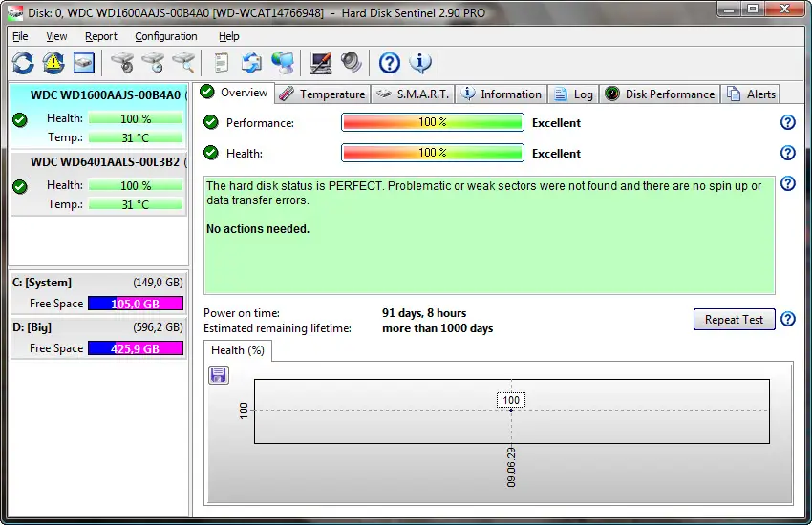Click the 105,0 GB free space bar
812x525 pixels.
click(x=136, y=304)
